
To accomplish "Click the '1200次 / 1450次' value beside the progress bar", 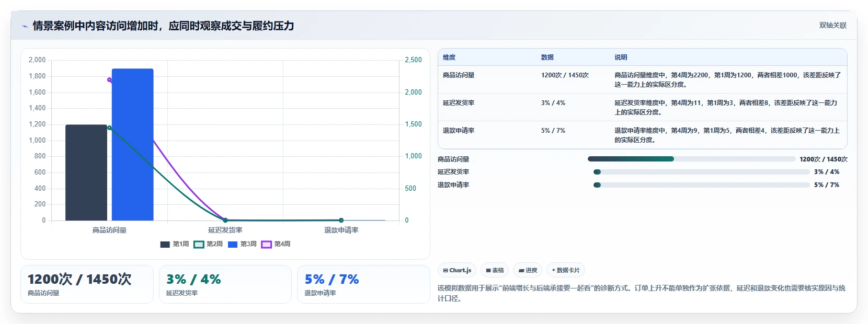I will point(824,159).
